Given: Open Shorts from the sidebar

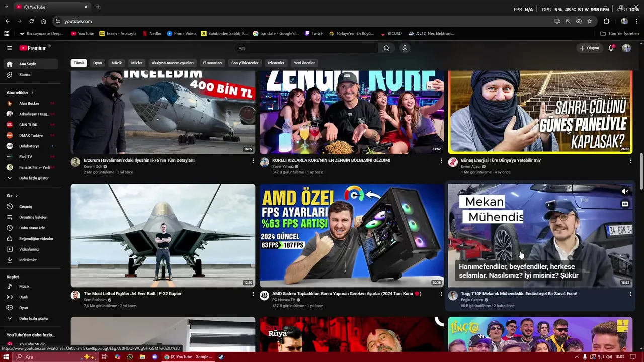Looking at the screenshot, I should click(32, 75).
